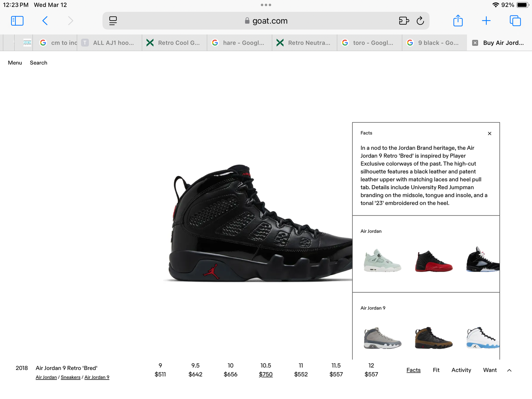Screen dimensions: 532x399
Task: Go back to the previous page
Action: coord(45,21)
